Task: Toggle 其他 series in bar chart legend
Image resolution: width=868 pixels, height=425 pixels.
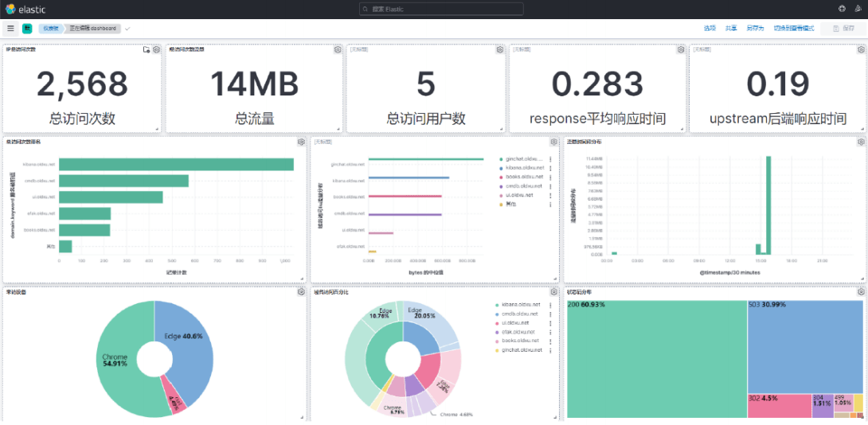Action: [510, 204]
